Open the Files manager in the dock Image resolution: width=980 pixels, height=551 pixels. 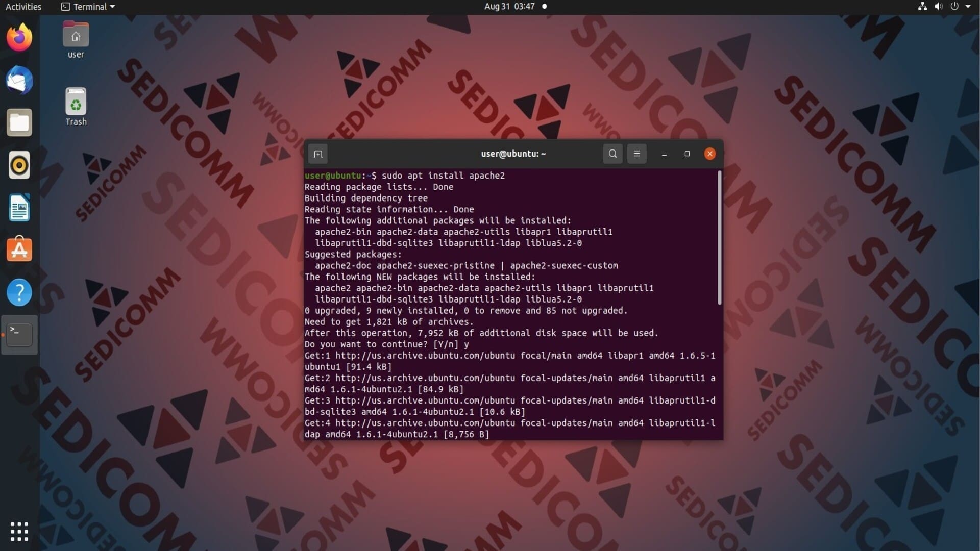tap(19, 122)
